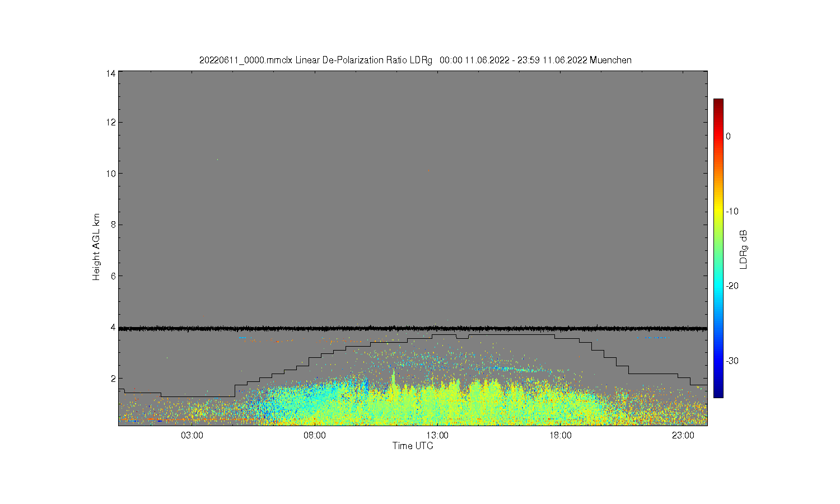
Task: Click the height tick label 4
Action: click(114, 327)
